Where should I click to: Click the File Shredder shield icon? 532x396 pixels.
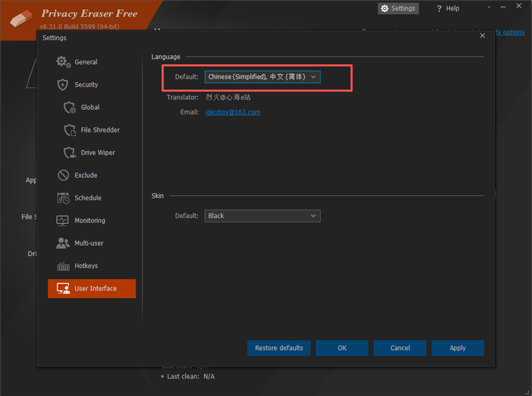point(70,130)
